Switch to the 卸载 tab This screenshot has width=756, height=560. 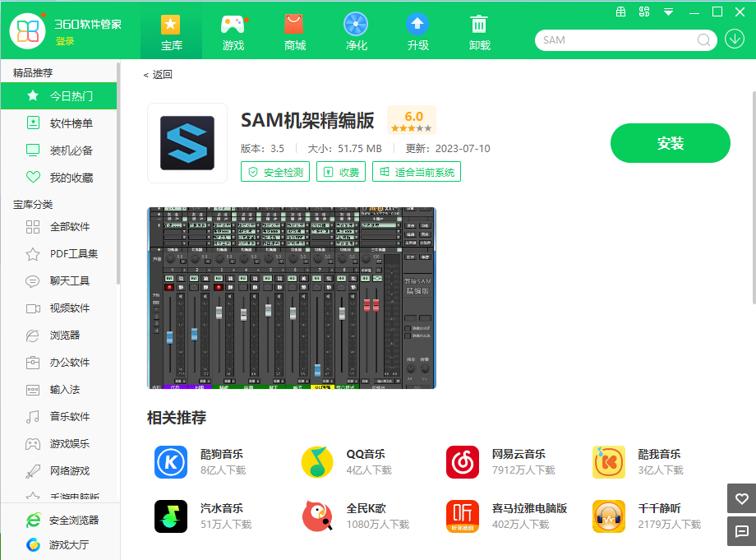pos(480,32)
